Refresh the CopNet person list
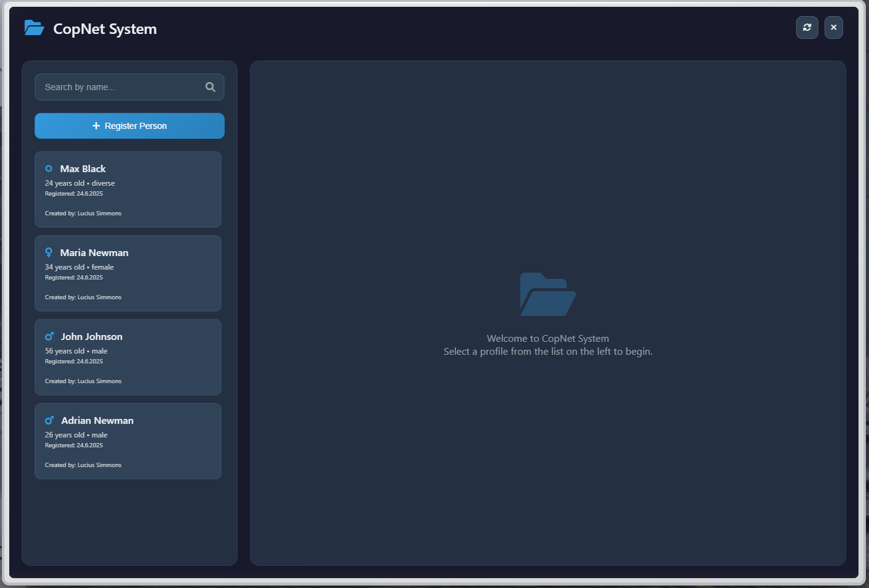 (x=807, y=27)
